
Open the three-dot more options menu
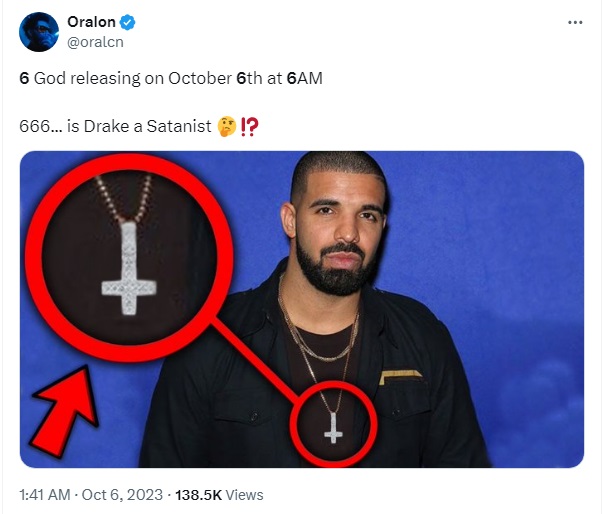(x=575, y=22)
